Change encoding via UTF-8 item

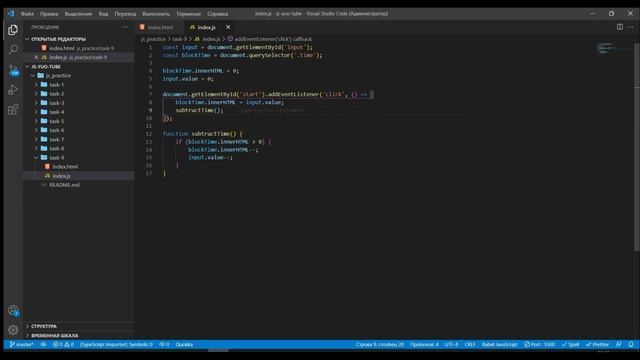[451, 344]
